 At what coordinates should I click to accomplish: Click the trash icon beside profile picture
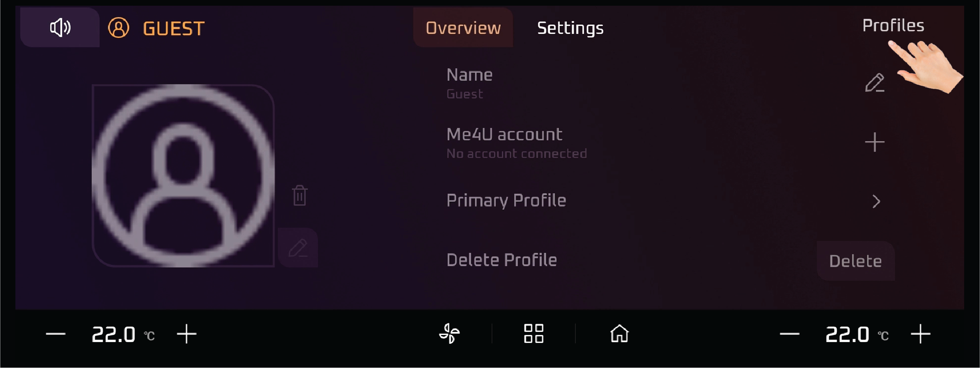coord(300,195)
